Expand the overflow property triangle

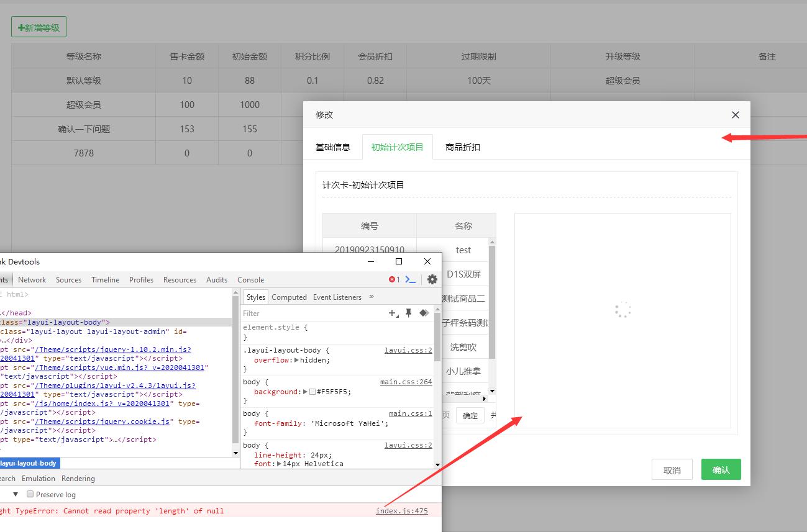296,360
